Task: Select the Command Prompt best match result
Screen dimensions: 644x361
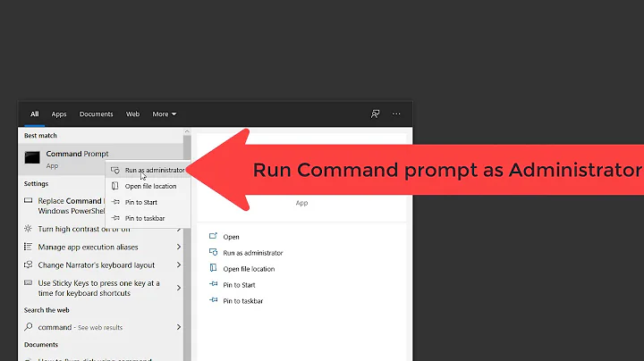Action: [x=100, y=159]
